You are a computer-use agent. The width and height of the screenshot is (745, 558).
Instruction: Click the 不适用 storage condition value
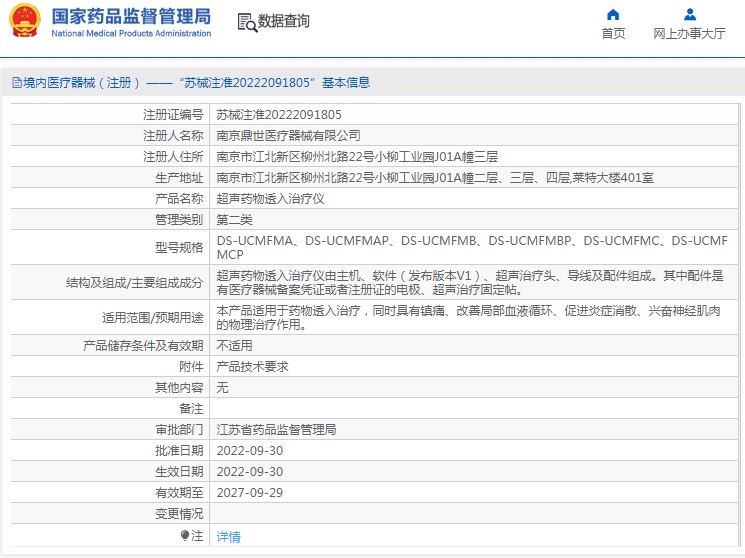tap(234, 346)
